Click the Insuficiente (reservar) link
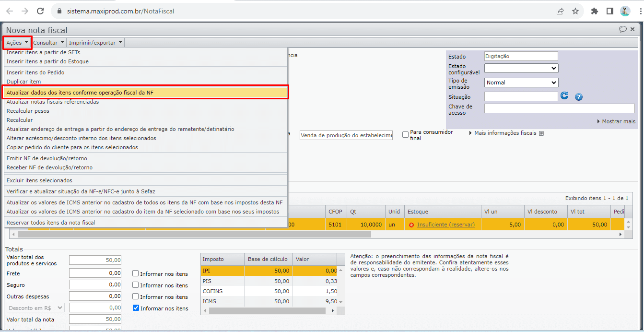Screen dimensions: 644x332 [445, 225]
